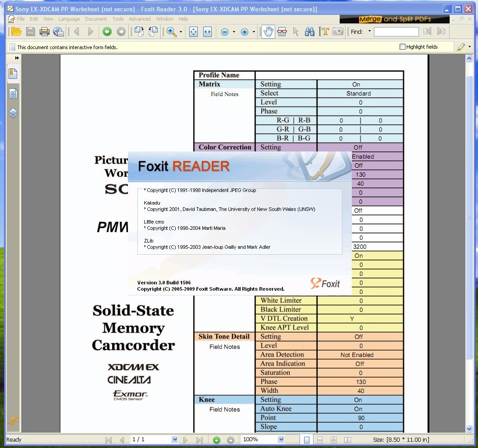The image size is (478, 448).
Task: Open the Find options dropdown arrow
Action: click(369, 31)
